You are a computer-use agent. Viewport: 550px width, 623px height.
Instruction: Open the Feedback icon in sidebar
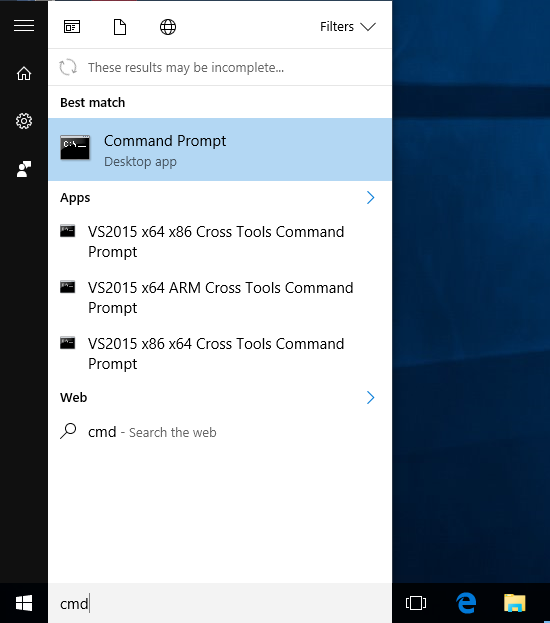click(x=24, y=169)
